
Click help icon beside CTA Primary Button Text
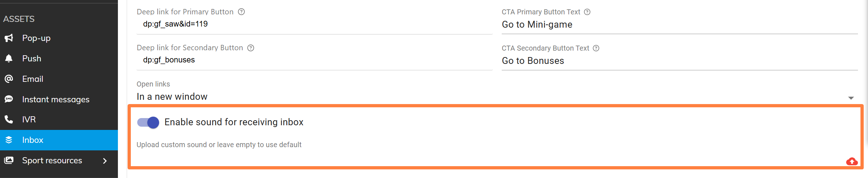pos(587,12)
